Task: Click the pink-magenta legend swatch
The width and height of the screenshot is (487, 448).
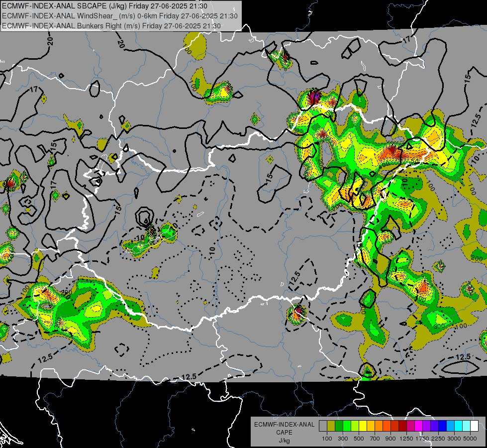Action: (410, 426)
